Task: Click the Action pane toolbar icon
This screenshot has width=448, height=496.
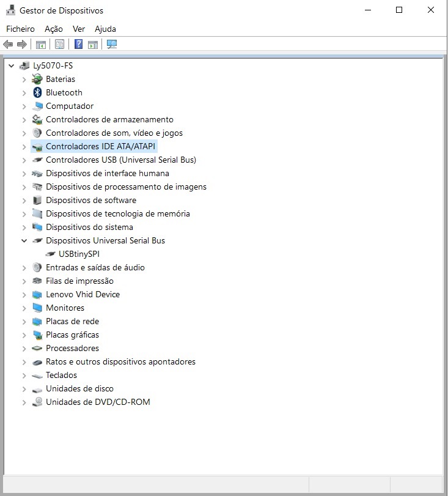Action: (x=93, y=45)
